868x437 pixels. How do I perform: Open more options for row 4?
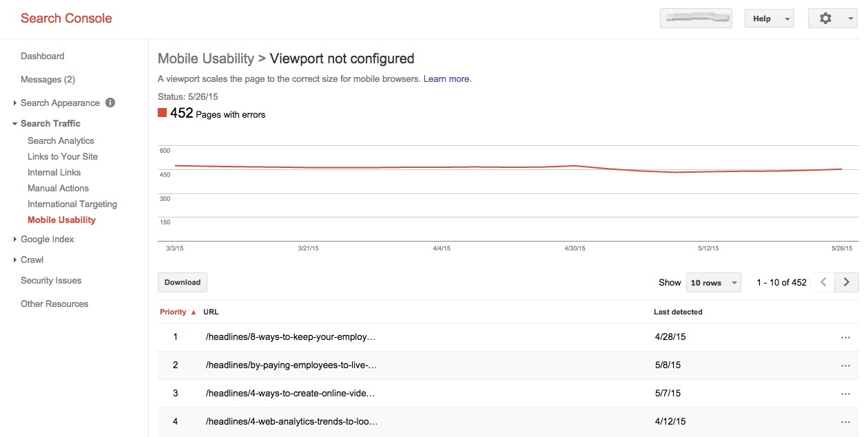point(845,422)
